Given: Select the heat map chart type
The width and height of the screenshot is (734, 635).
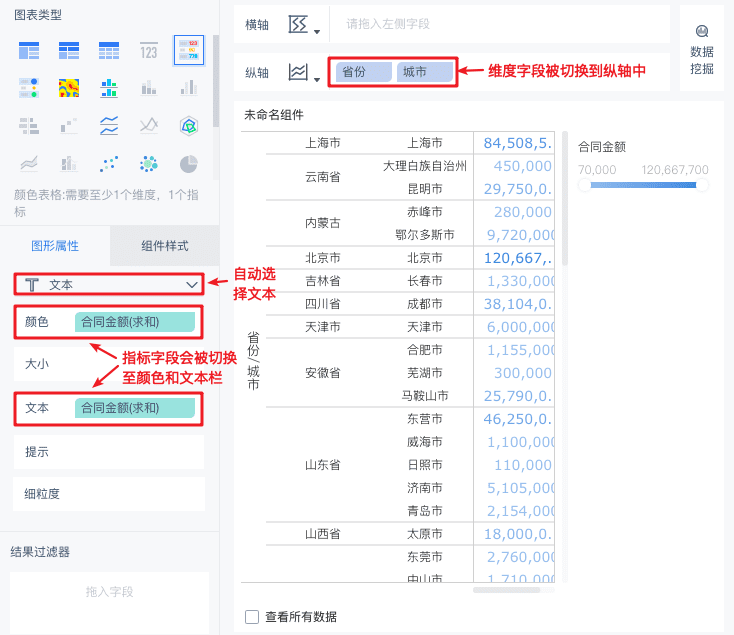Looking at the screenshot, I should 69,88.
